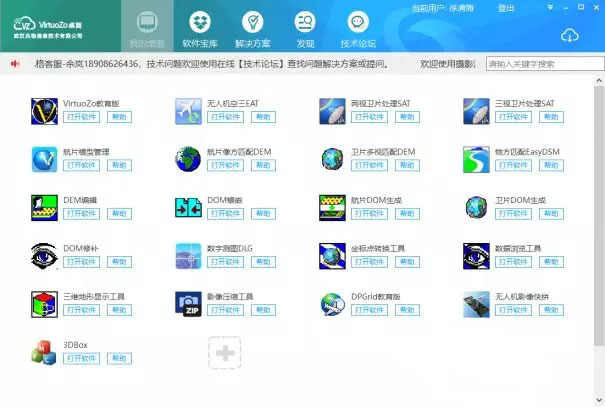605x407 pixels.
Task: Click the 数字测图DLG icon
Action: click(x=189, y=255)
